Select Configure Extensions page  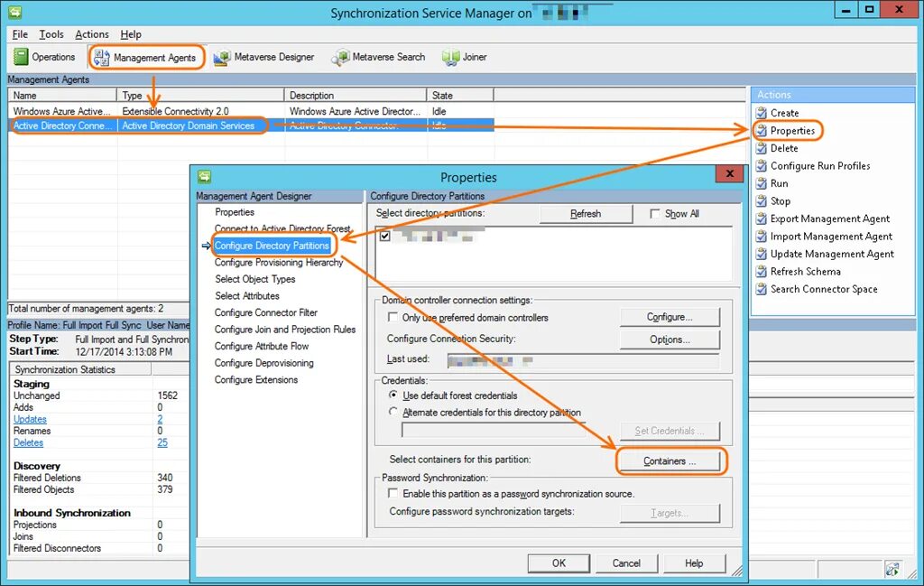pos(256,379)
